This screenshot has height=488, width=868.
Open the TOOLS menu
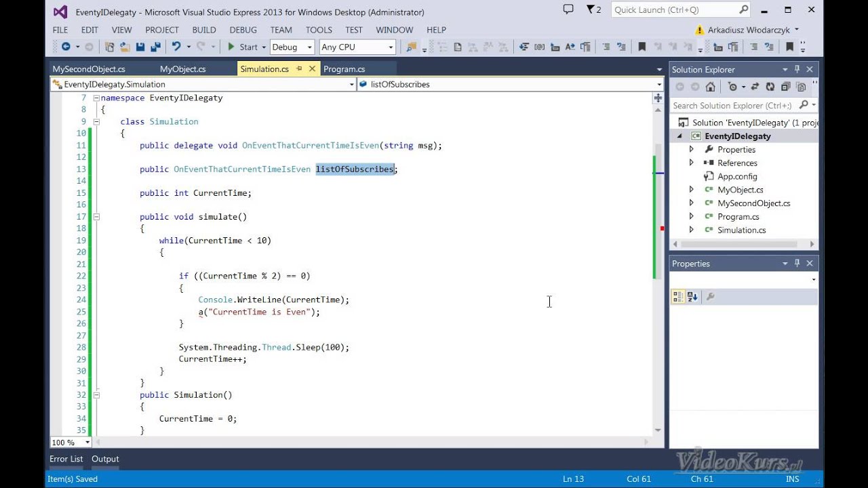(319, 30)
